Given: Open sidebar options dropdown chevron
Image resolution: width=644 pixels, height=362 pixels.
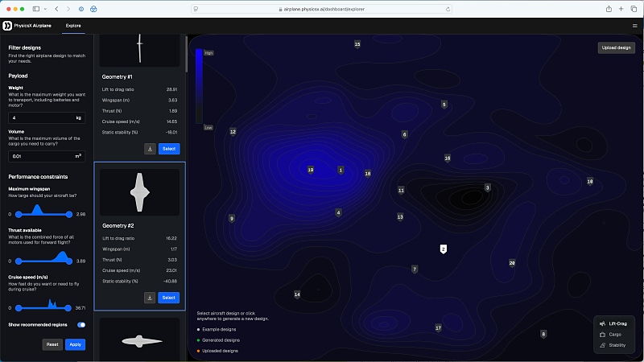Looking at the screenshot, I should [45, 9].
